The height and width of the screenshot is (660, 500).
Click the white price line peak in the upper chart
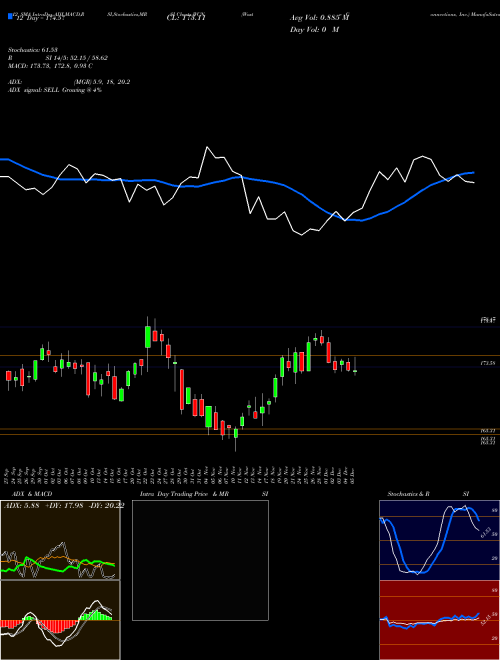click(207, 147)
